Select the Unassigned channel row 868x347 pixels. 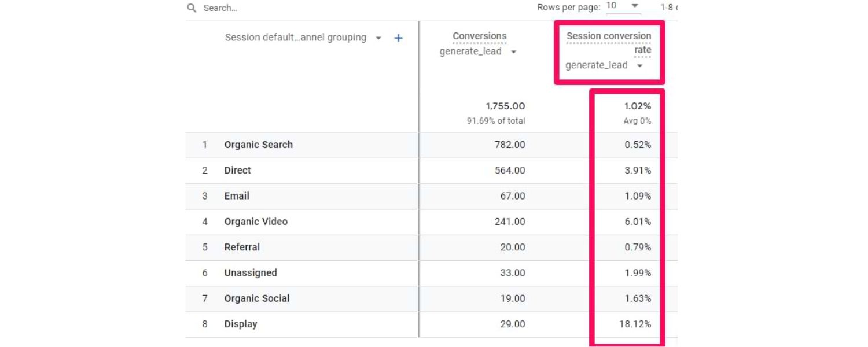tap(251, 272)
